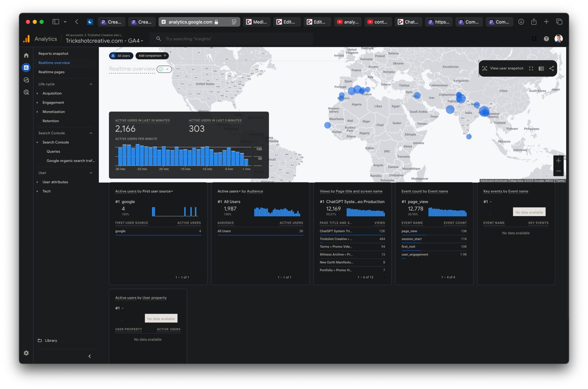This screenshot has width=588, height=389.
Task: Click the fullscreen map icon
Action: click(x=531, y=69)
